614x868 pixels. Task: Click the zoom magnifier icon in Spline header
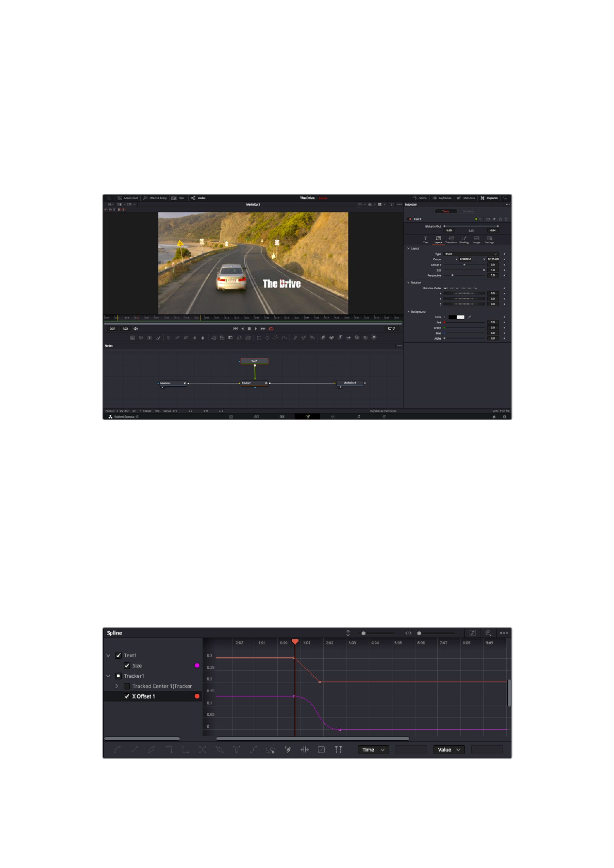coord(488,633)
